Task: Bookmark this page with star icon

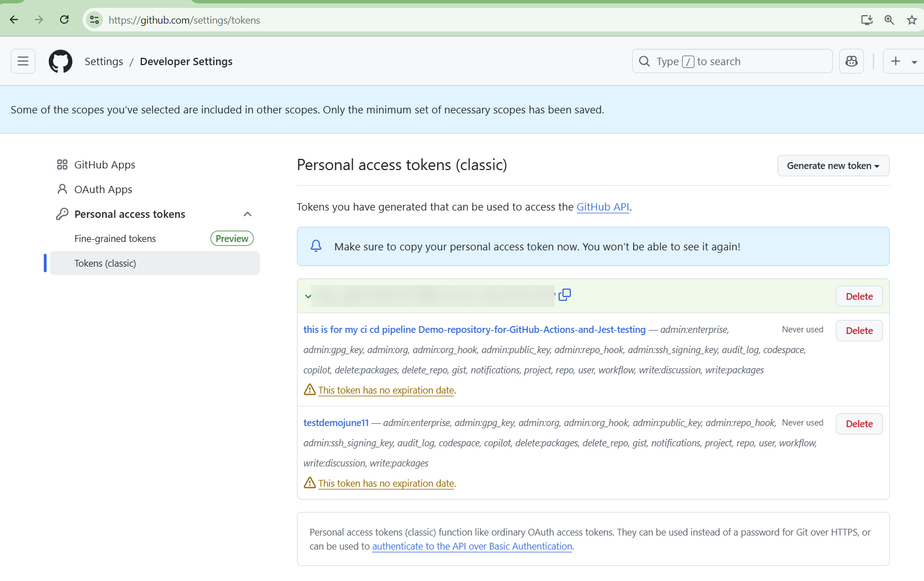Action: click(912, 20)
